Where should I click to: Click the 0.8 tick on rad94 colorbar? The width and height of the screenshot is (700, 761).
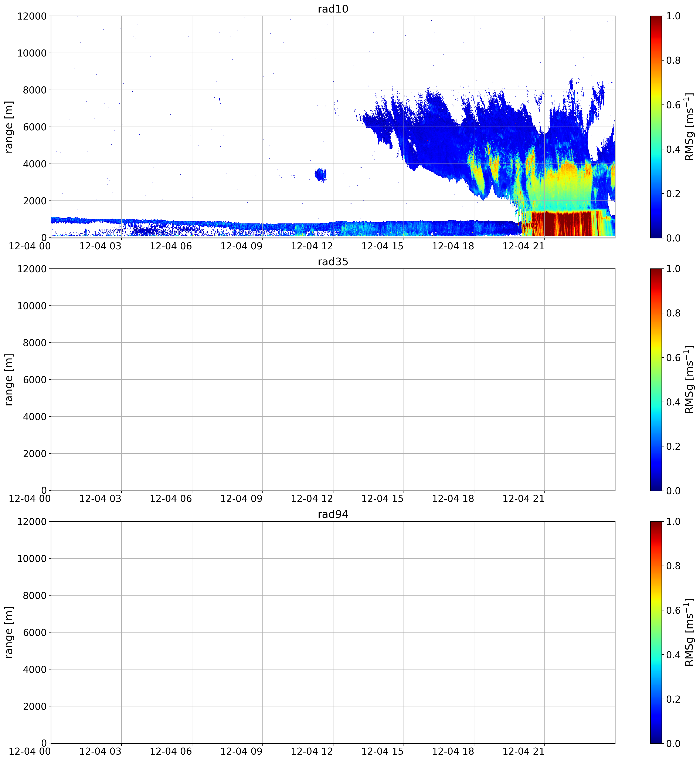(x=673, y=566)
